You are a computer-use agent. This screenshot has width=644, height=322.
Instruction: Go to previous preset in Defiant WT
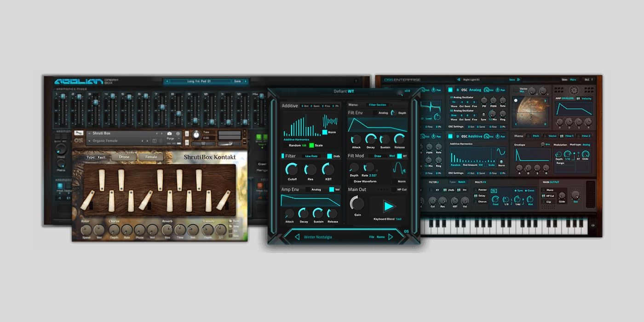(297, 237)
